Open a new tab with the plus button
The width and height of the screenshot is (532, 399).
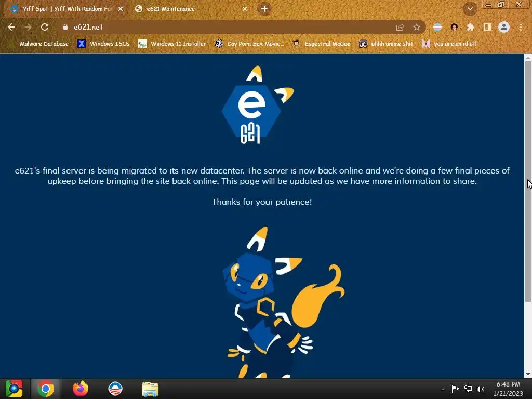264,9
